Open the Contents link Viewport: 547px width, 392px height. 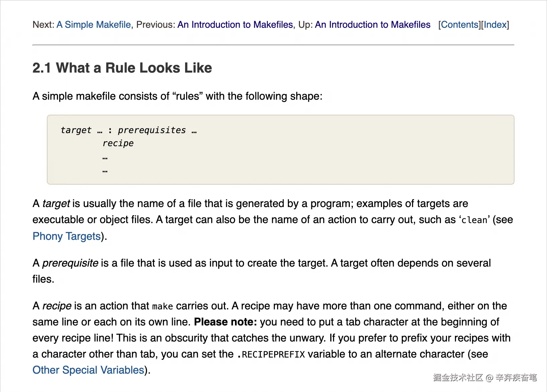460,25
